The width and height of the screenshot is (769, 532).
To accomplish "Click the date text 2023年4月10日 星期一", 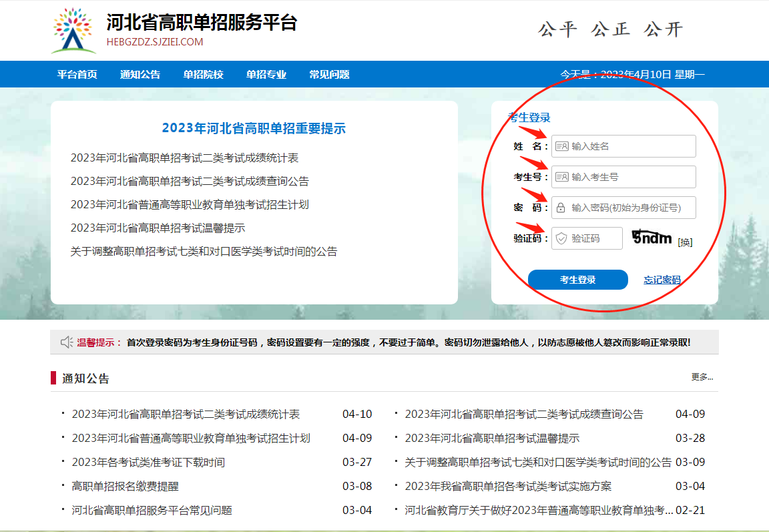I will click(x=653, y=75).
